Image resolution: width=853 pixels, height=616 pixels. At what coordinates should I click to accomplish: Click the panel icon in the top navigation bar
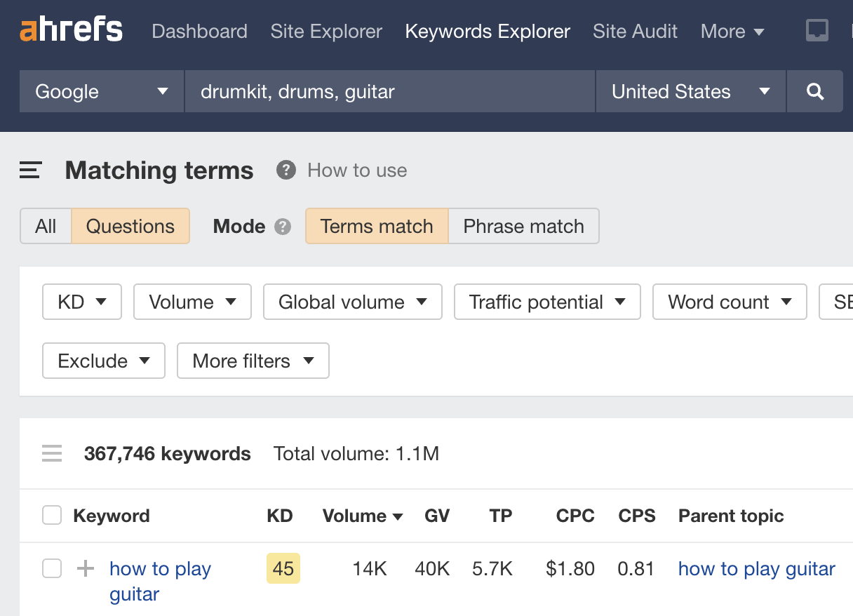point(817,31)
